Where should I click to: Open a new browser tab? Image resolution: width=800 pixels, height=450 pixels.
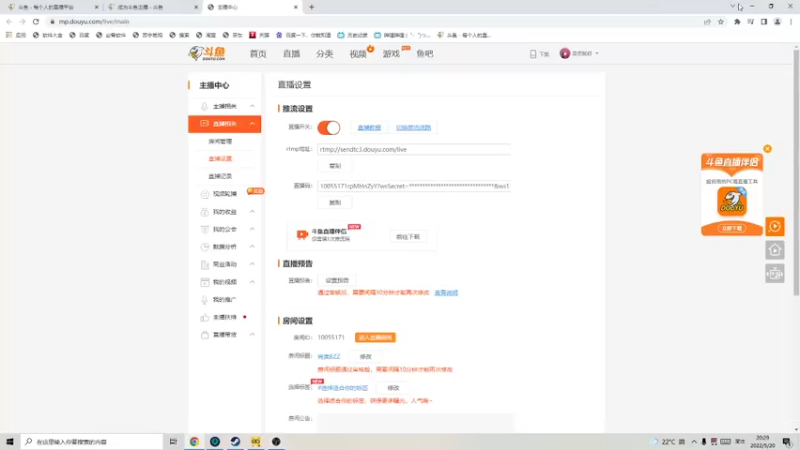312,7
